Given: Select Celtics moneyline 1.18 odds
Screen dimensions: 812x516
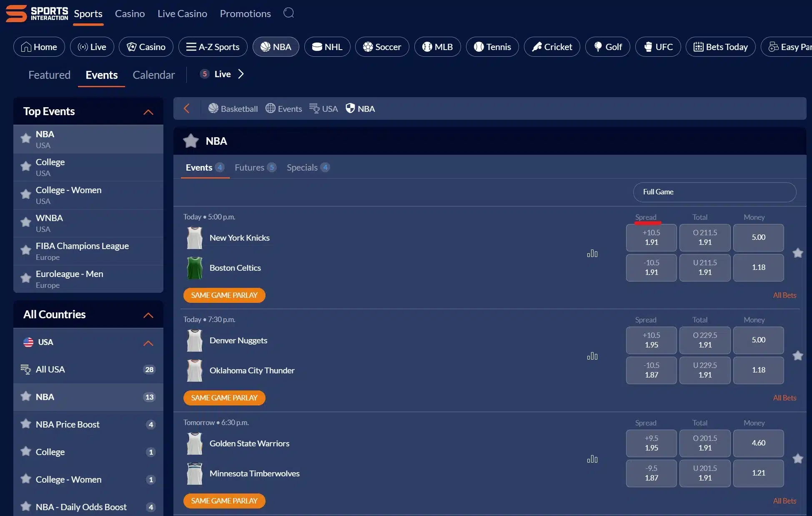Looking at the screenshot, I should [x=759, y=267].
